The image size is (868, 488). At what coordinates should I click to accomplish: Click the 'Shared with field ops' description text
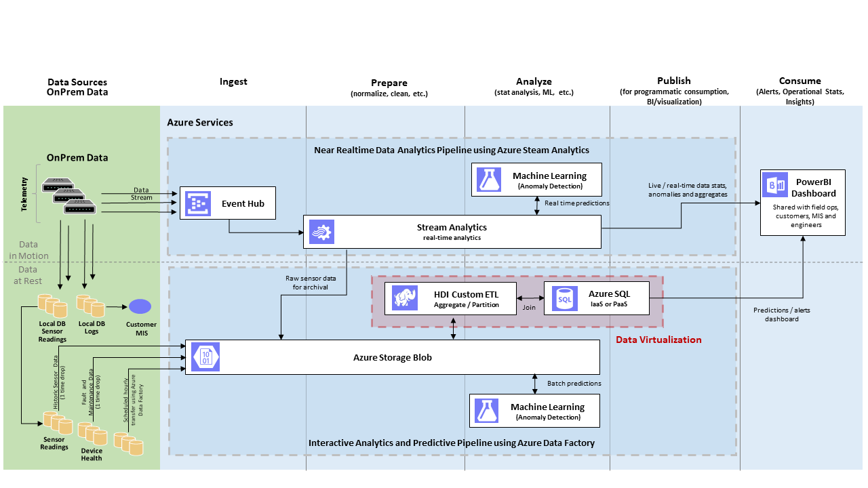804,216
